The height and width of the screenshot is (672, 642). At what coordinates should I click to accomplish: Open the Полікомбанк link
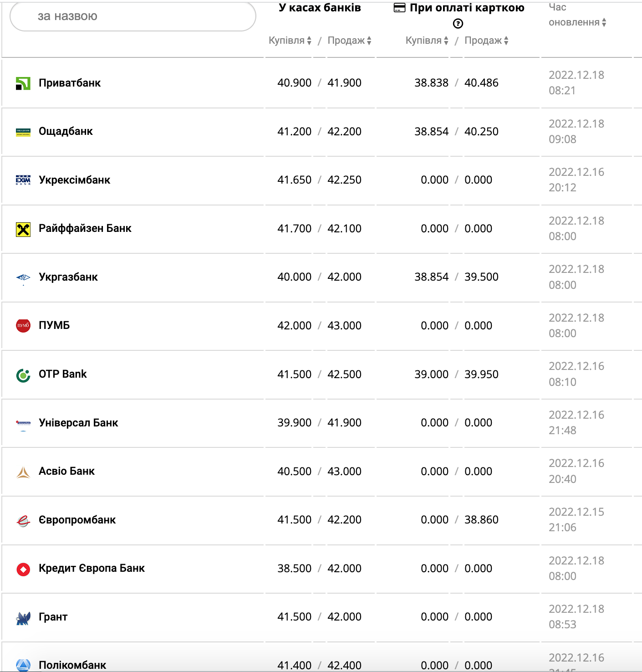click(x=72, y=665)
